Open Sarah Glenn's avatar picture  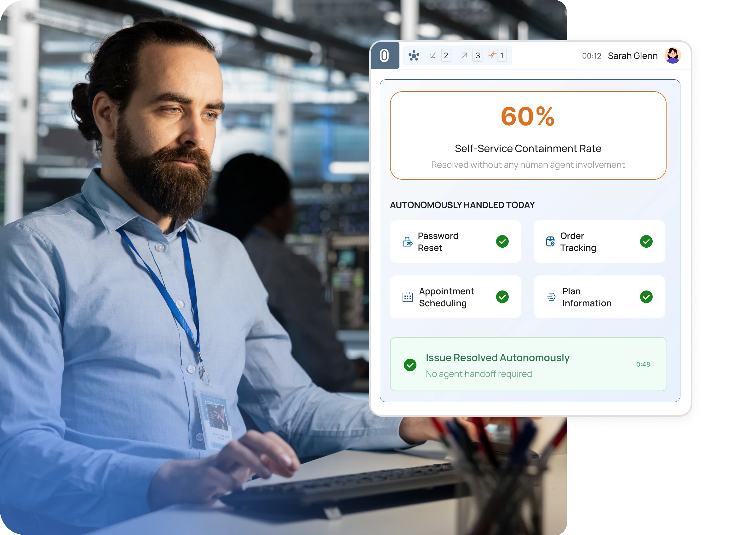673,55
